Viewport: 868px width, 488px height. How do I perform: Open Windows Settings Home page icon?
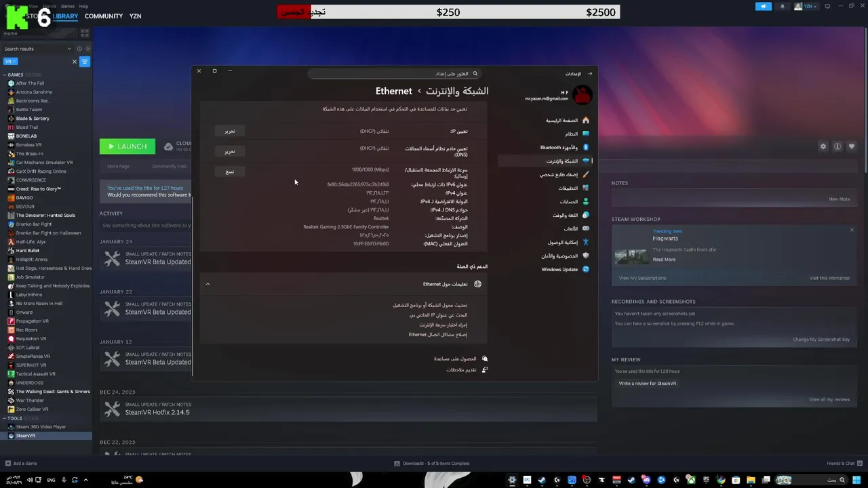point(586,120)
